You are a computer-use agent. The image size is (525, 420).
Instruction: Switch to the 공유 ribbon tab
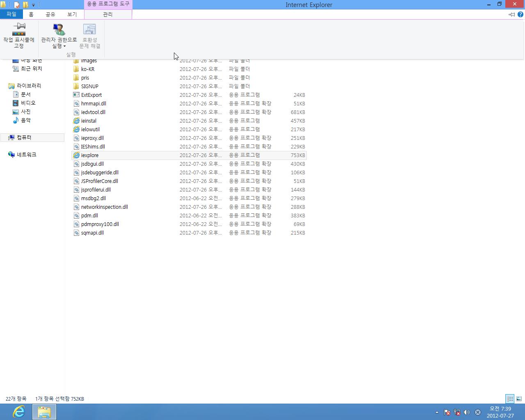click(x=50, y=14)
